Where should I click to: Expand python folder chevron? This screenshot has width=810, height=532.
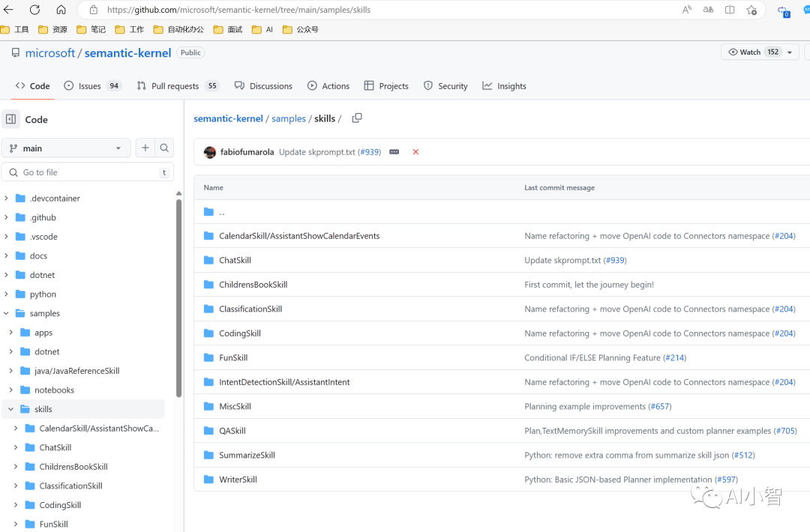[6, 294]
